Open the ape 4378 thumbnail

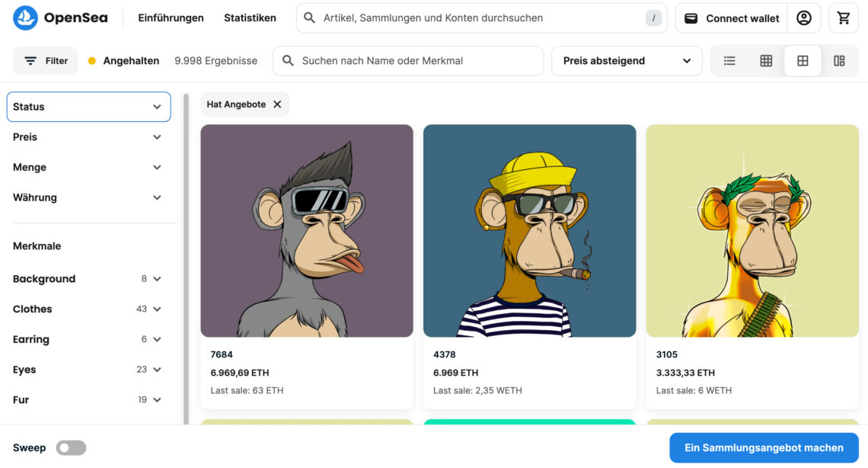click(529, 230)
